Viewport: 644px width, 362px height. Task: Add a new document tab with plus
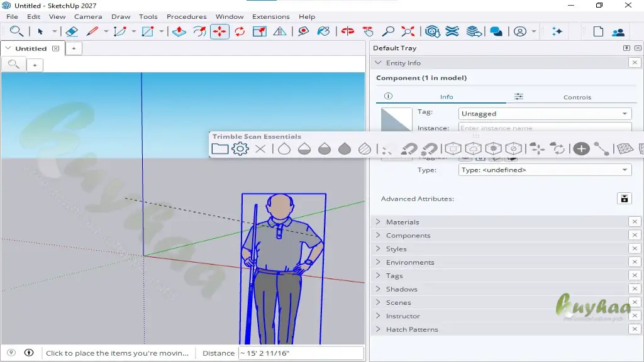tap(74, 48)
